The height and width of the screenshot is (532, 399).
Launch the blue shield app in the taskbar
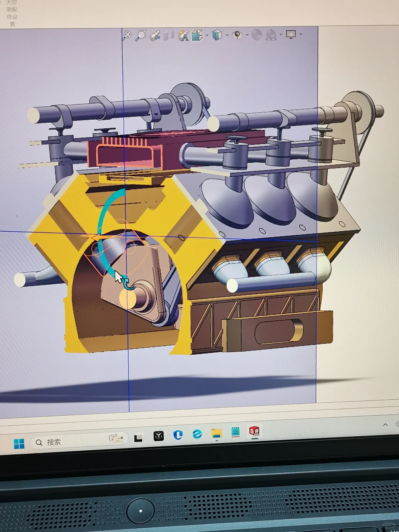[178, 435]
